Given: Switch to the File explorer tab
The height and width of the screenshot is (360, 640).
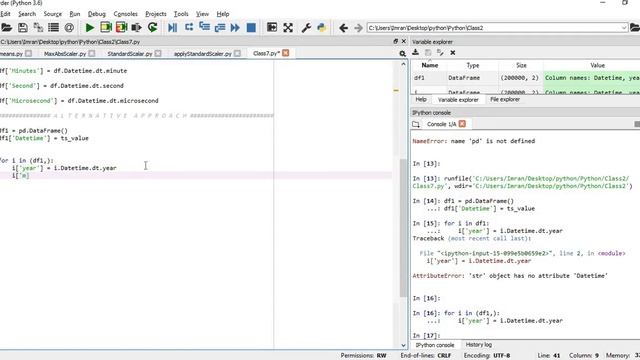Looking at the screenshot, I should click(x=505, y=100).
